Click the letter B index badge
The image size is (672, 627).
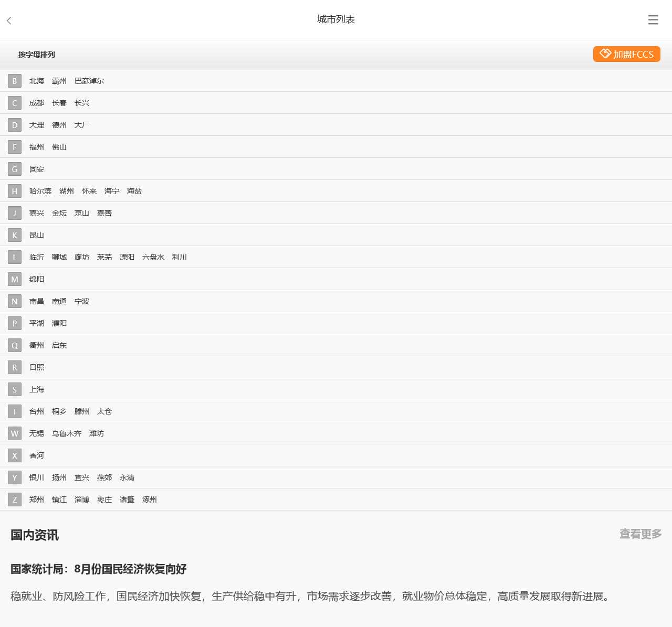coord(15,81)
